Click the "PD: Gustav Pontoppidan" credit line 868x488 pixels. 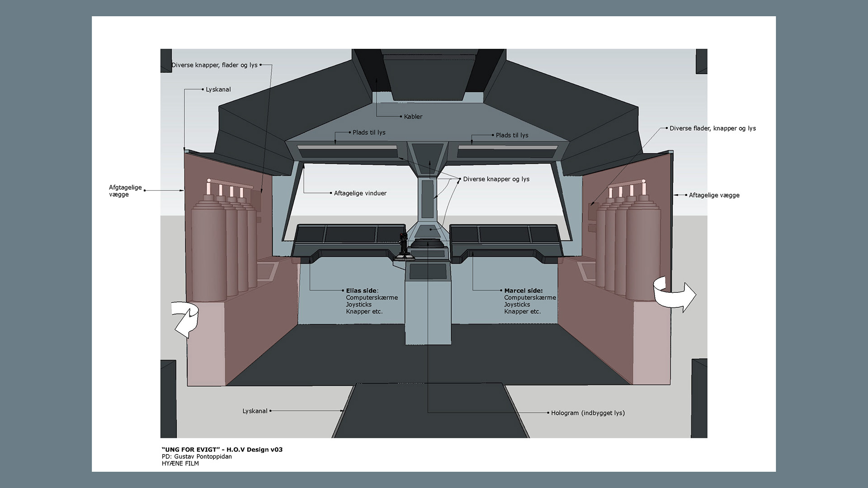point(197,456)
